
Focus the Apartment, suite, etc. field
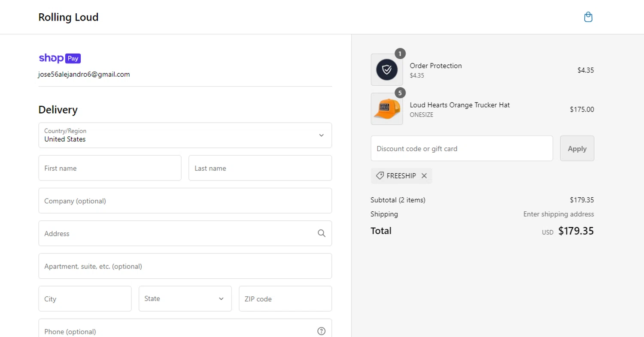coord(185,266)
